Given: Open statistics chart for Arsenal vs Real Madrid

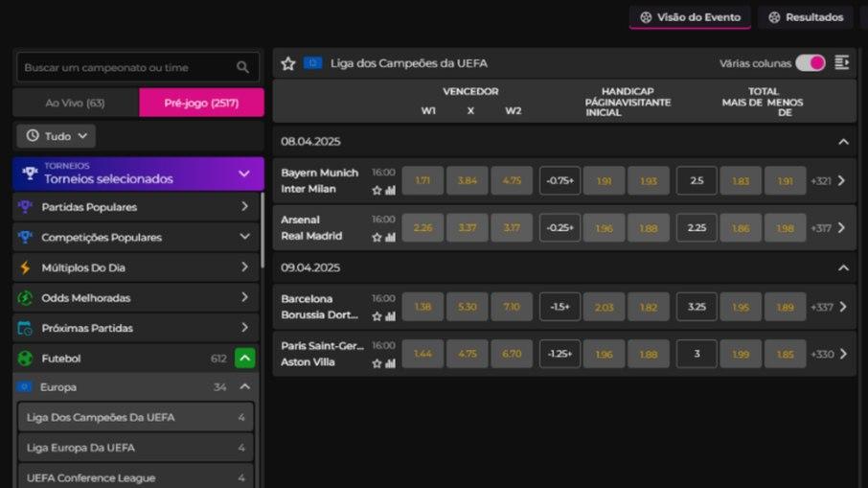Looking at the screenshot, I should pyautogui.click(x=391, y=238).
